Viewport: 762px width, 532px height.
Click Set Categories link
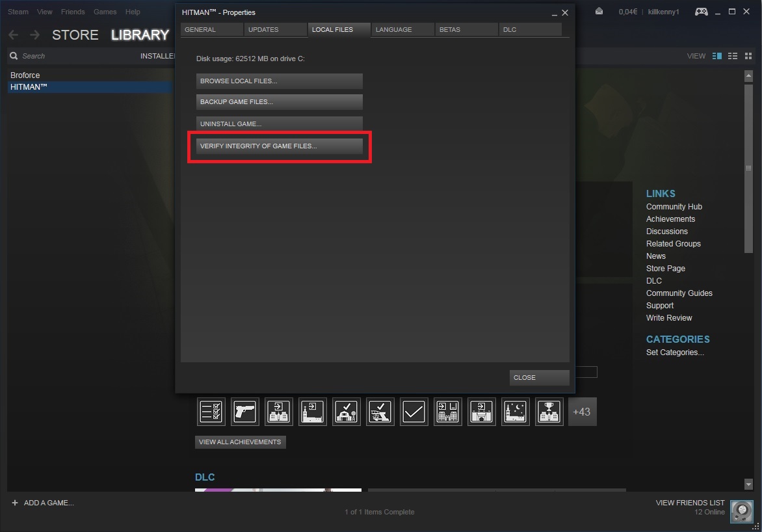tap(675, 352)
